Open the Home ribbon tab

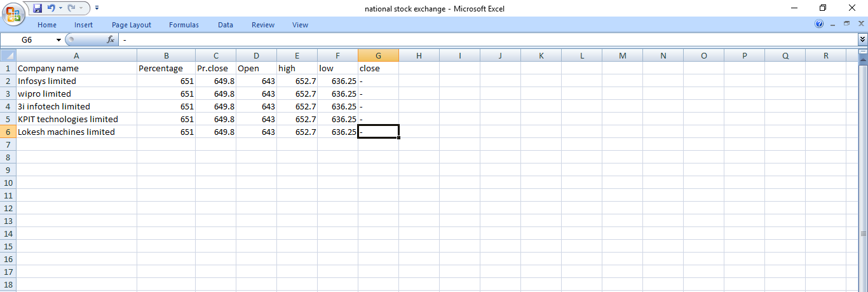(x=47, y=25)
